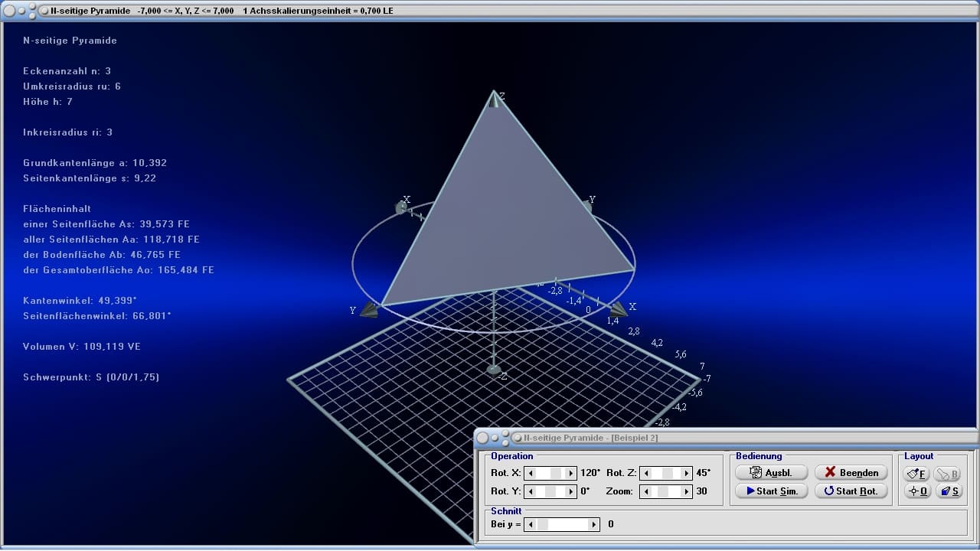Image resolution: width=980 pixels, height=551 pixels.
Task: Decrease 'Bei y' value with left arrow
Action: [x=530, y=525]
